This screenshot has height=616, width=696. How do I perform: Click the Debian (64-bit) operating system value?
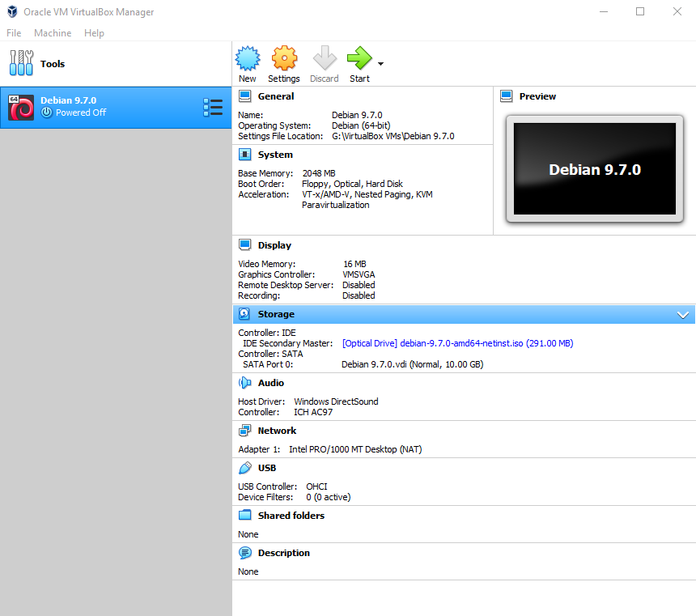click(361, 125)
